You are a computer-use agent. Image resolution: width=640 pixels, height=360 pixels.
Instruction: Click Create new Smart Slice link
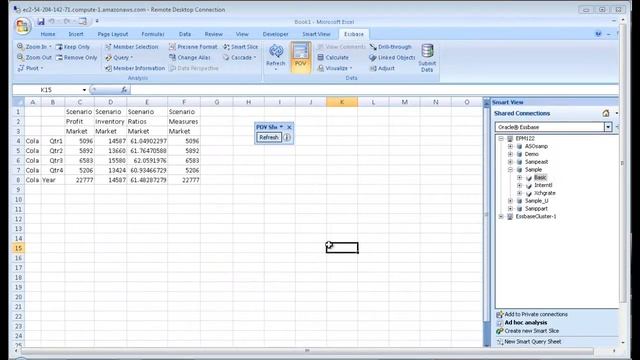pos(531,331)
